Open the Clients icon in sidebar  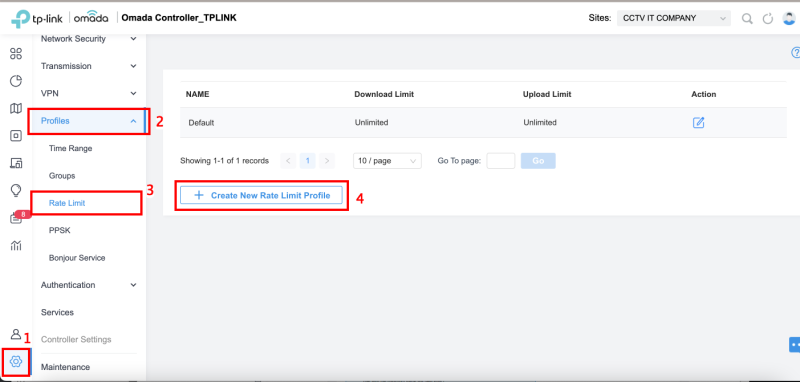(16, 163)
